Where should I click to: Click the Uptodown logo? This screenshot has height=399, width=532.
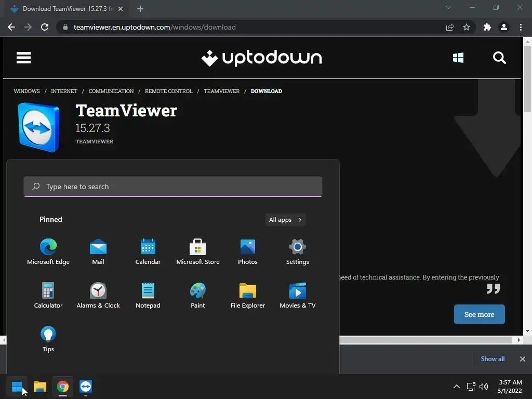(x=262, y=58)
